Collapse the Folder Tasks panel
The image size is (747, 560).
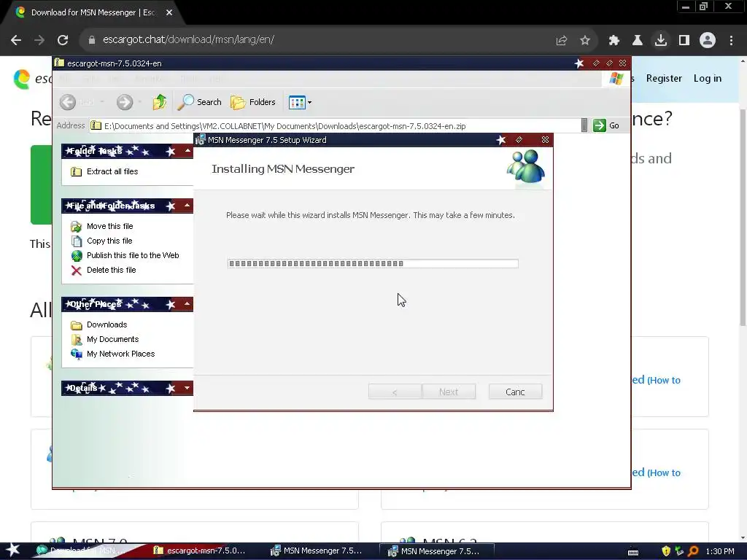(187, 151)
